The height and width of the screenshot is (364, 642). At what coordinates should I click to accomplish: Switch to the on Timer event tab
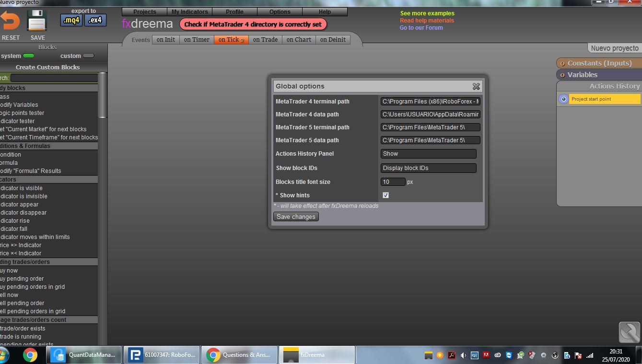tap(197, 40)
